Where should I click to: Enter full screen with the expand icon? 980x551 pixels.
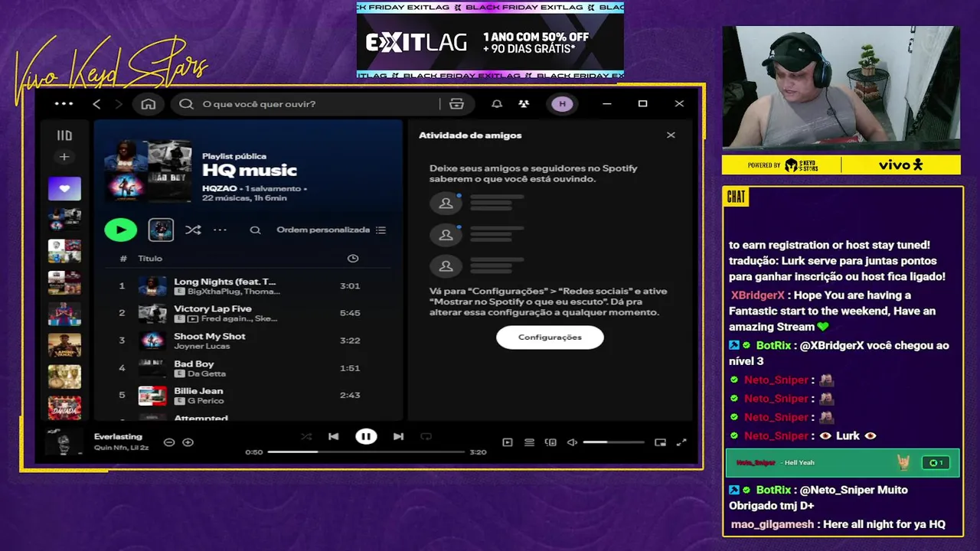point(681,442)
